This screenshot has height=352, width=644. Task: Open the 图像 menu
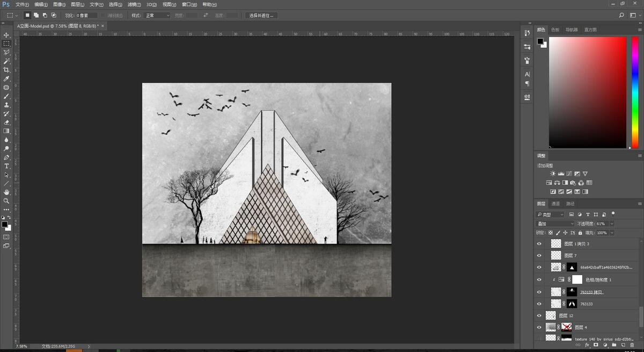point(59,4)
